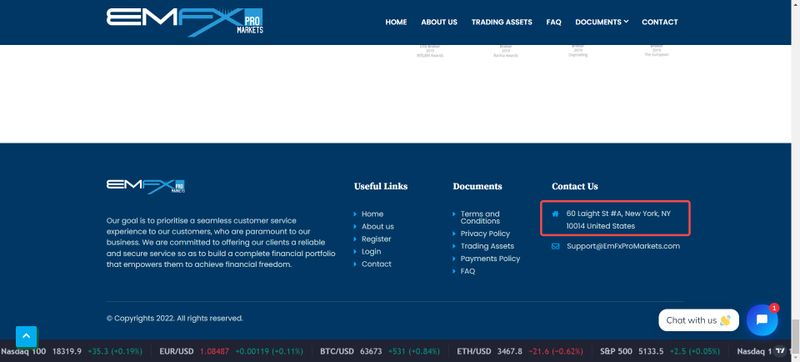Click the Chat with us button

pos(698,320)
